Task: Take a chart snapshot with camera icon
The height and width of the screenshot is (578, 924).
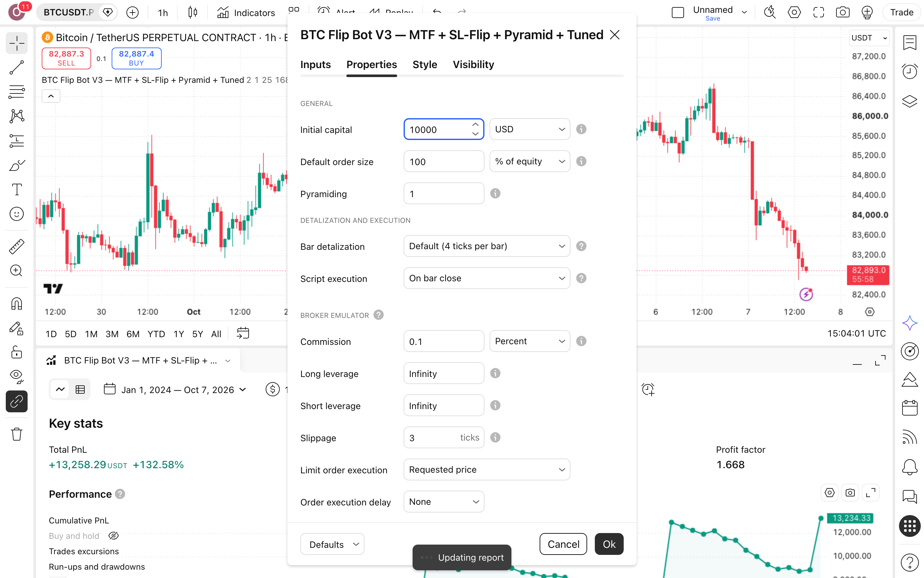Action: [843, 12]
